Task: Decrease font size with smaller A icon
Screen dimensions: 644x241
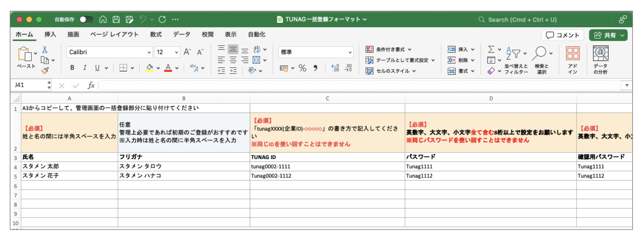Action: 200,52
